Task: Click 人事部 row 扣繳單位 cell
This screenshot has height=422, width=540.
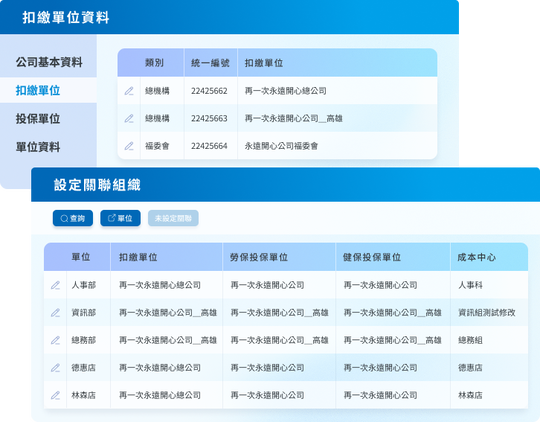Action: 160,285
